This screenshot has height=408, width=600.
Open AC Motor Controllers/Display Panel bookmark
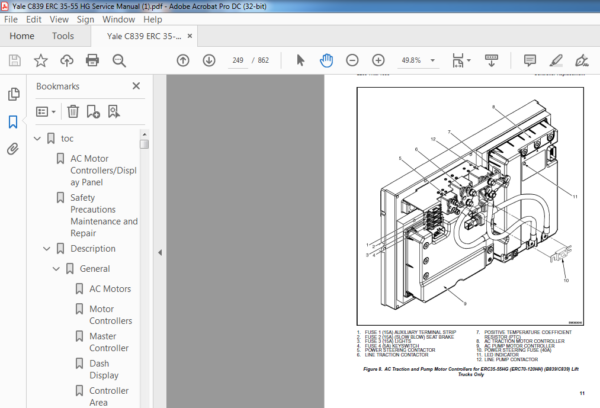pos(103,170)
